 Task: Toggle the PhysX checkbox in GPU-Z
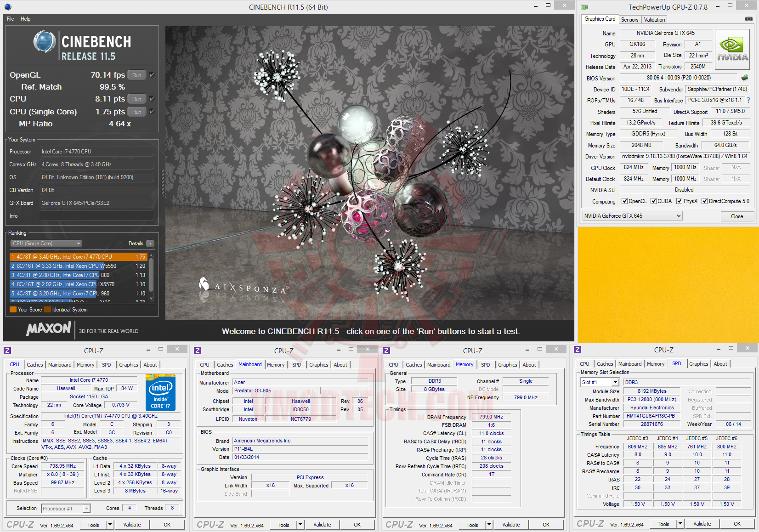coord(680,201)
